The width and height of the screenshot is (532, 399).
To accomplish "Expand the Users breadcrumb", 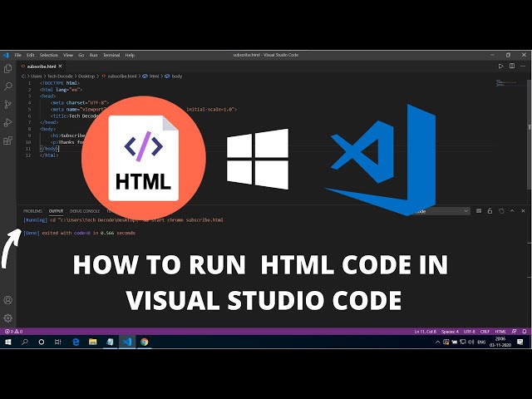I will tap(37, 76).
